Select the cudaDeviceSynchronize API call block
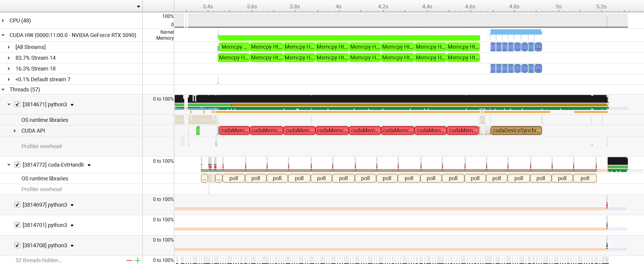 pyautogui.click(x=516, y=131)
